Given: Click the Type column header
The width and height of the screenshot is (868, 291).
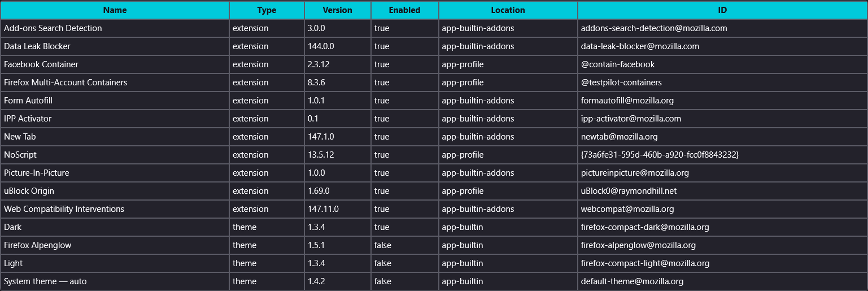Looking at the screenshot, I should (267, 10).
